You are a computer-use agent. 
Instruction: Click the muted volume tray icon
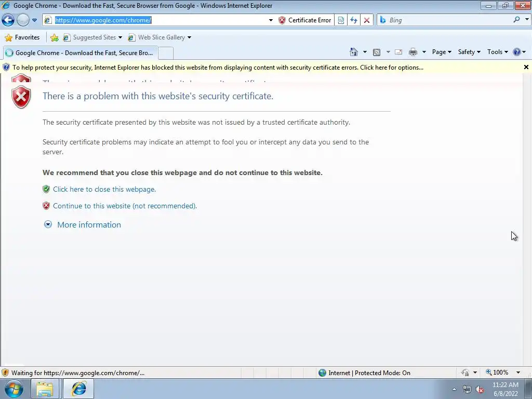click(480, 390)
